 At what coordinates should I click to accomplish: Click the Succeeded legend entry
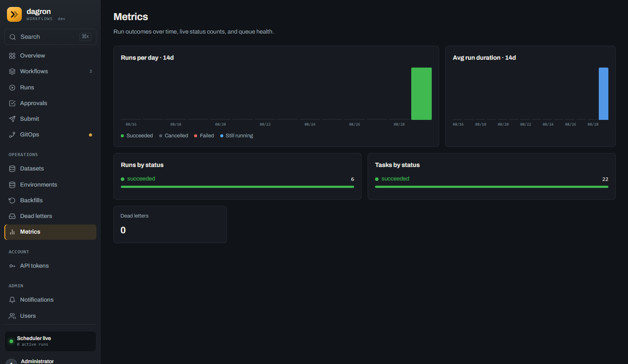click(137, 136)
